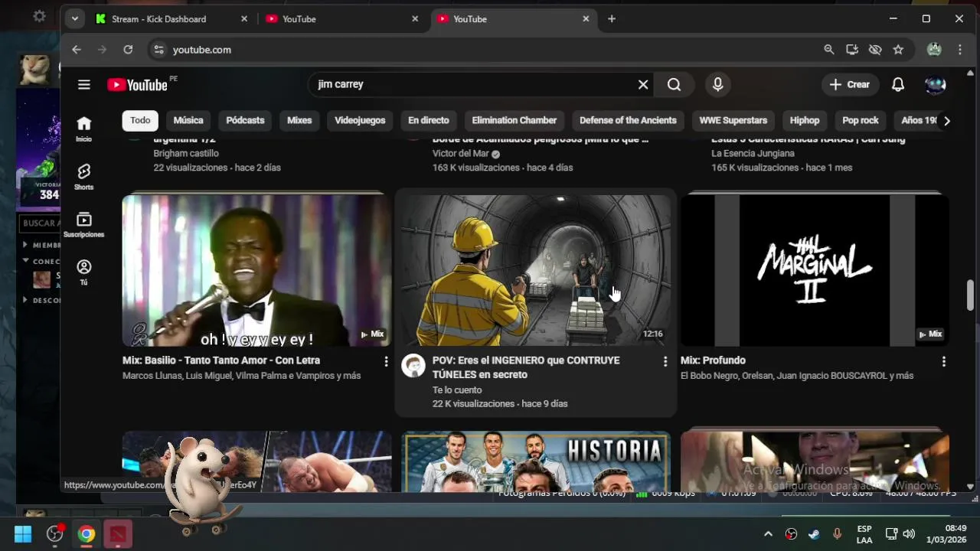Select the Música filter chip
The image size is (980, 551).
click(188, 120)
